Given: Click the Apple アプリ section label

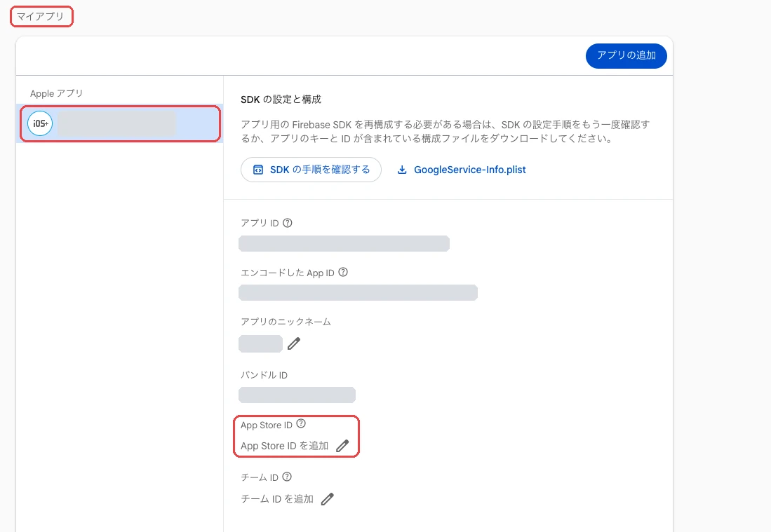Looking at the screenshot, I should (57, 93).
